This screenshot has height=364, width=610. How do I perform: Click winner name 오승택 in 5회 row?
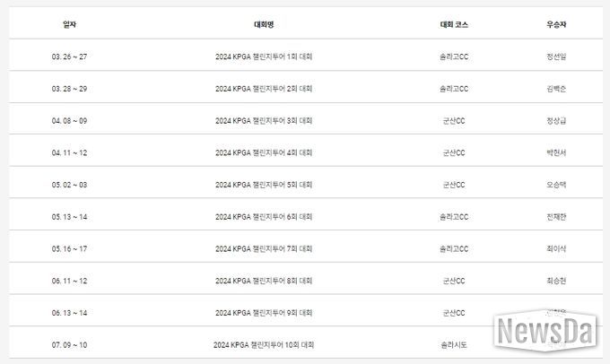[x=556, y=185]
